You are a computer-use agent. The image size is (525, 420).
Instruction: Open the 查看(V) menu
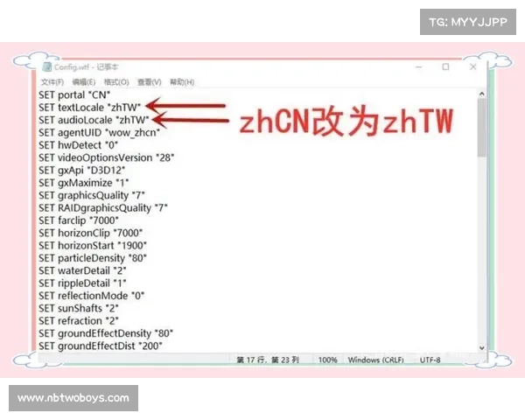pyautogui.click(x=149, y=81)
